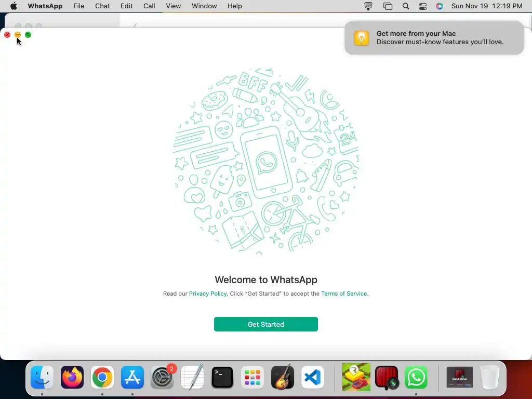Launch GarageBand from the Dock
532x399 pixels.
point(282,377)
